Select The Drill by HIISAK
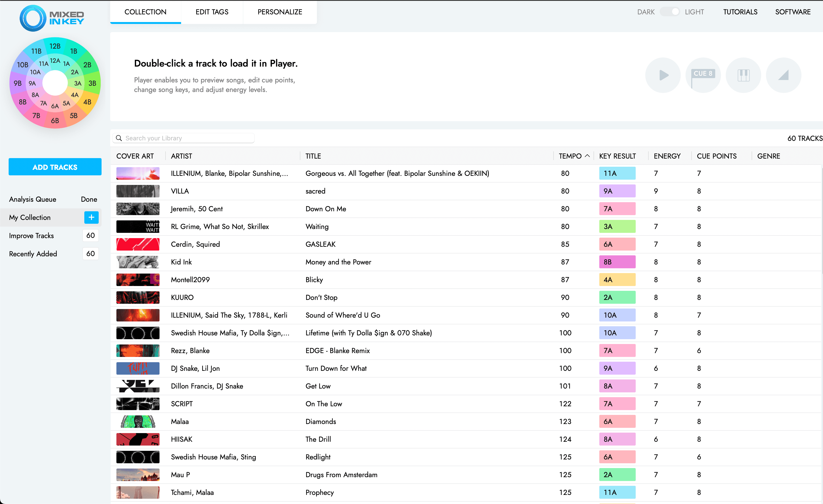 (x=318, y=439)
